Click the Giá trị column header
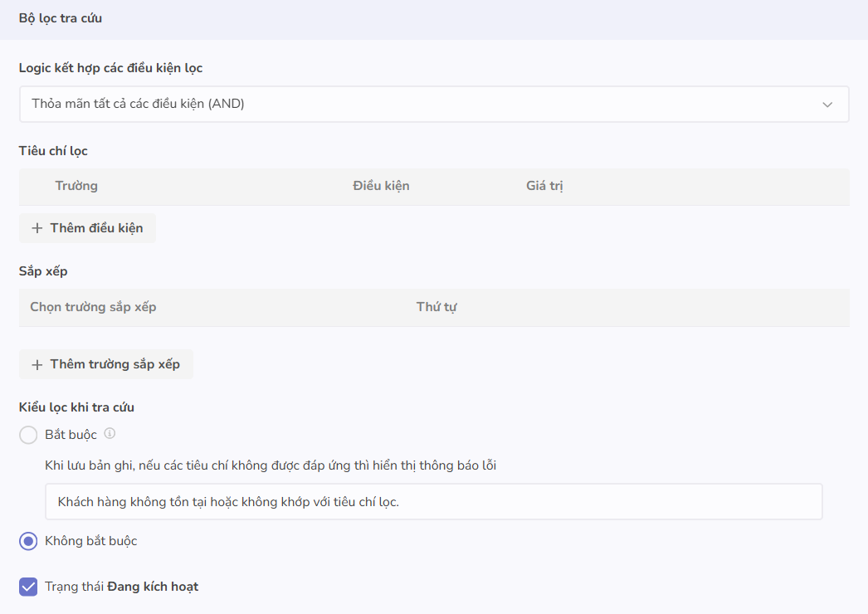Image resolution: width=868 pixels, height=614 pixels. 544,186
